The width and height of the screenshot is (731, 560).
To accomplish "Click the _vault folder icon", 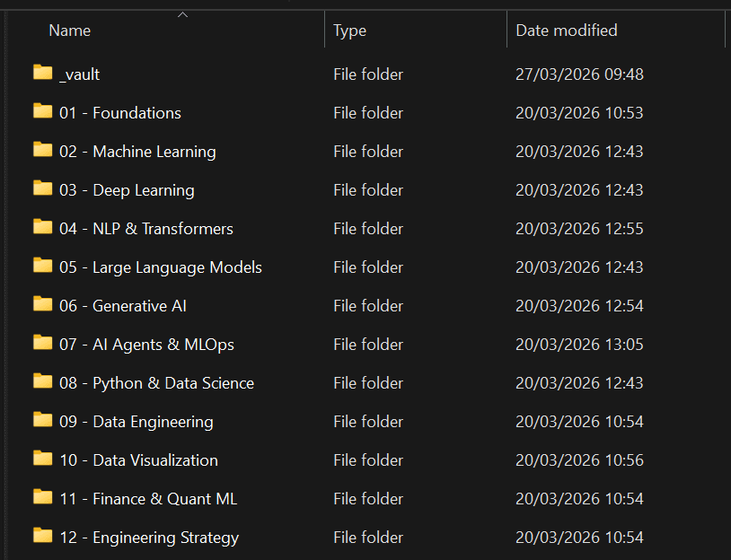I will (x=42, y=73).
